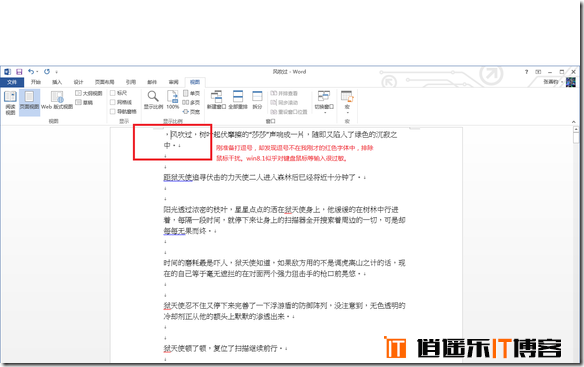Click the user account avatar picture
Viewport: 584px width, 367px height.
571,82
